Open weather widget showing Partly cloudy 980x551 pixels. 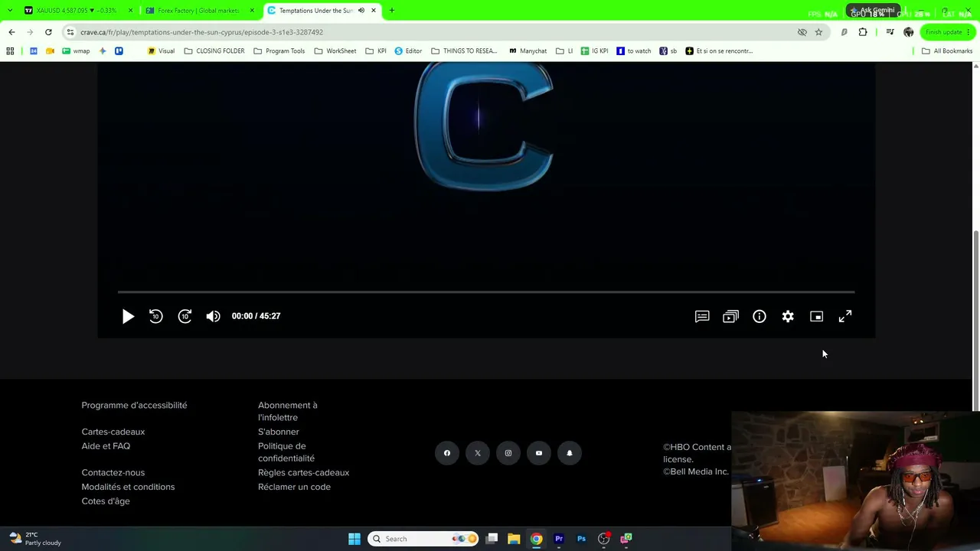35,539
